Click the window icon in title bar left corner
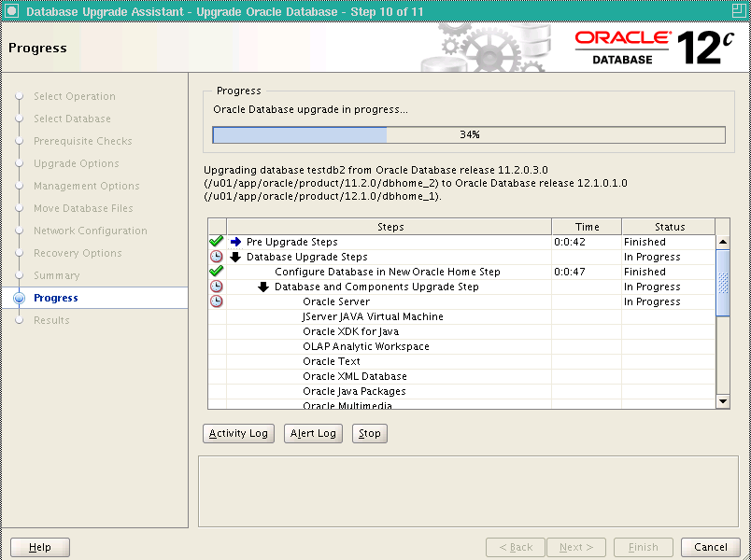This screenshot has width=751, height=560. 11,11
